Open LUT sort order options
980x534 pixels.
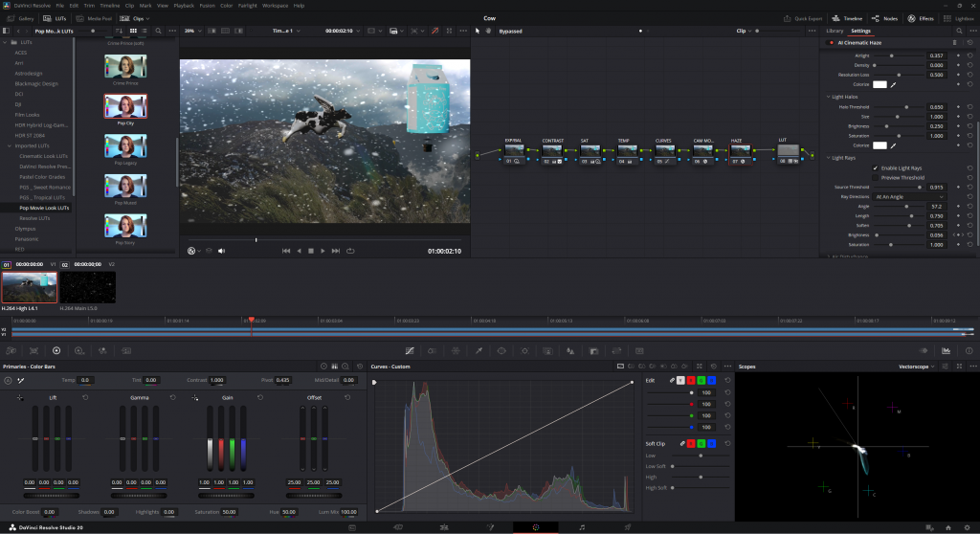click(x=119, y=31)
